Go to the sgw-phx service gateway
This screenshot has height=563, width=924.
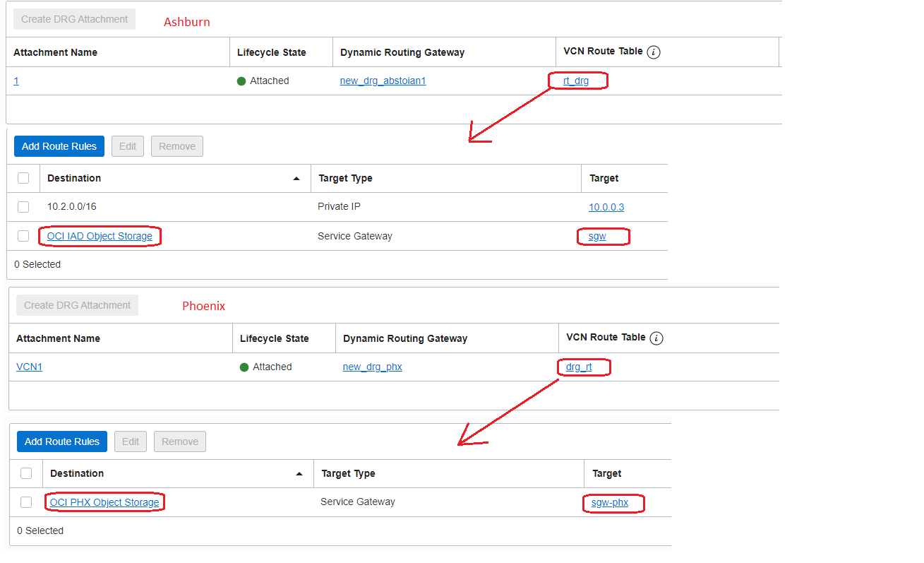610,502
